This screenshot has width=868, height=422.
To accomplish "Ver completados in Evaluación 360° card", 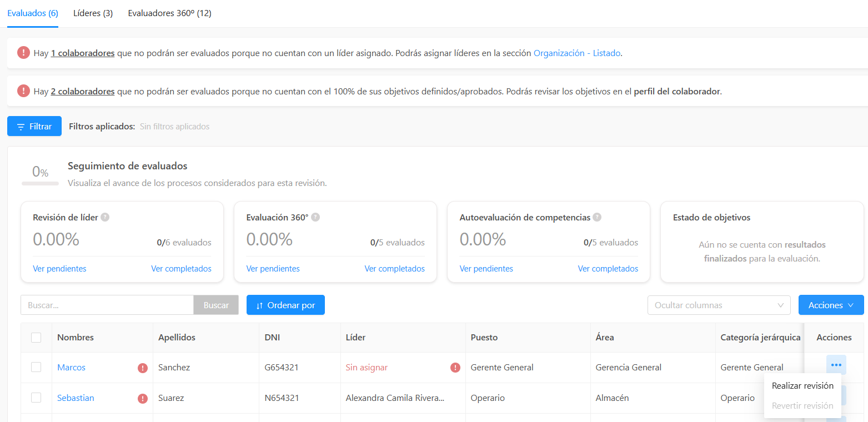I will pyautogui.click(x=394, y=269).
